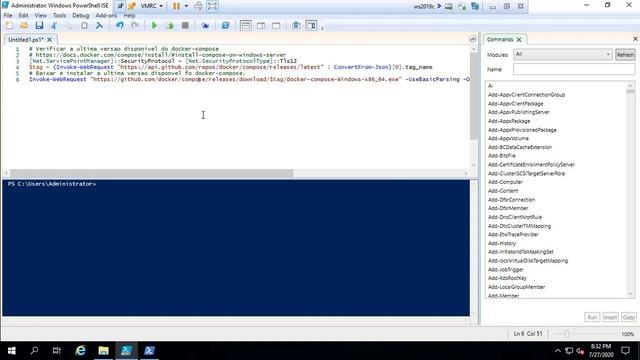The width and height of the screenshot is (640, 360).
Task: Select Add-BitsFile command
Action: (x=502, y=156)
